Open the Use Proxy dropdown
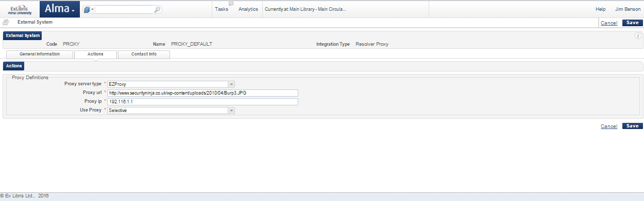Image resolution: width=644 pixels, height=201 pixels. pyautogui.click(x=171, y=111)
